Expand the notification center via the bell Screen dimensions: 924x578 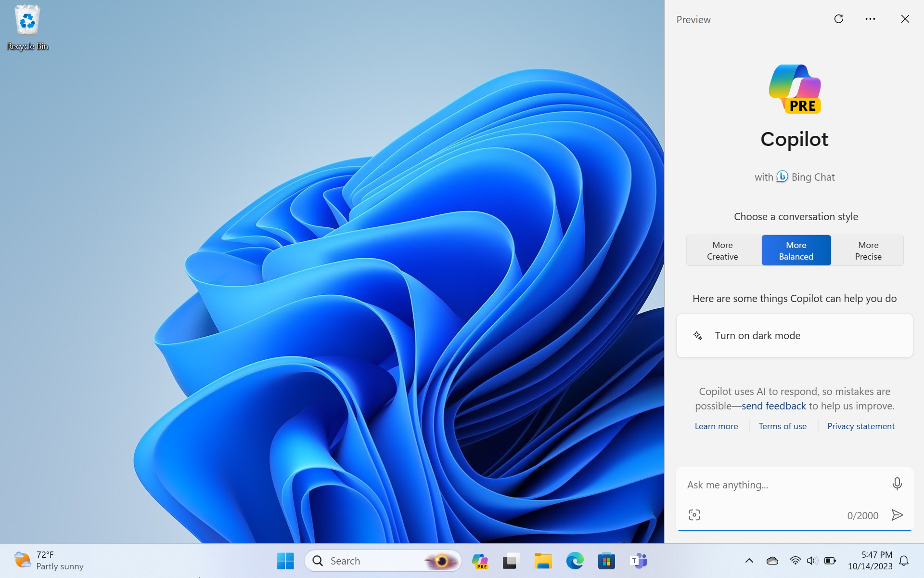click(904, 561)
